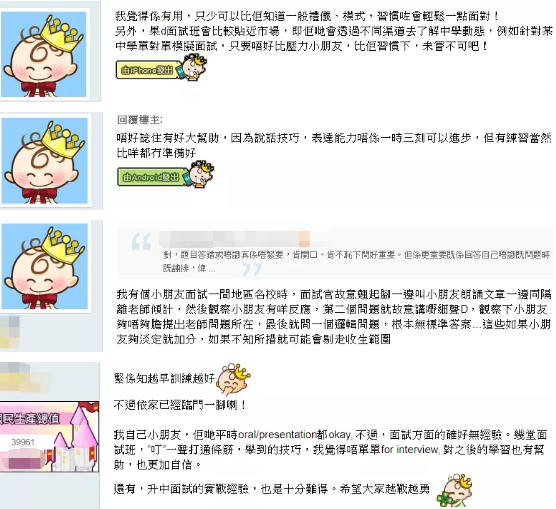Screen dimensions: 556x509
Task: Click the green 由Android發出 badge
Action: pos(151,177)
